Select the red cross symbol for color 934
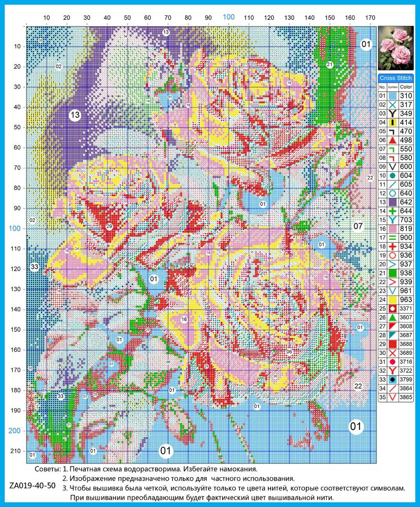 (x=392, y=246)
